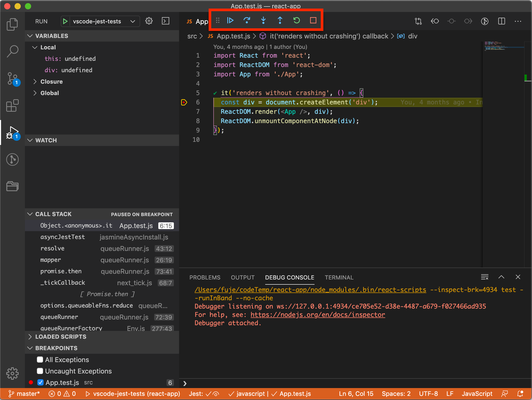
Task: Restart the debug session
Action: 297,20
